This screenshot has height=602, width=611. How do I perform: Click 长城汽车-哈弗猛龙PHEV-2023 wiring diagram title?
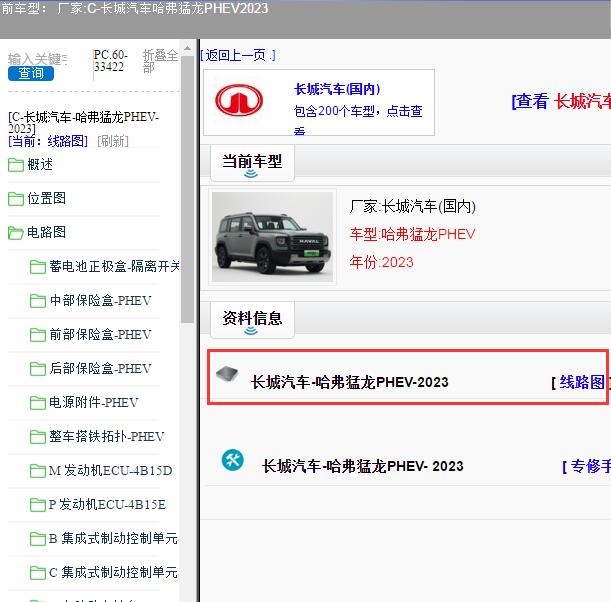(350, 382)
